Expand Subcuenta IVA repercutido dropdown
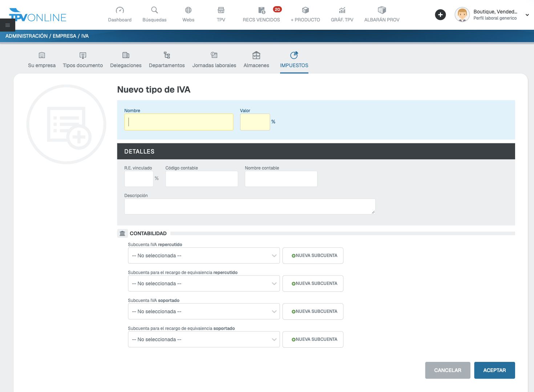 point(204,256)
